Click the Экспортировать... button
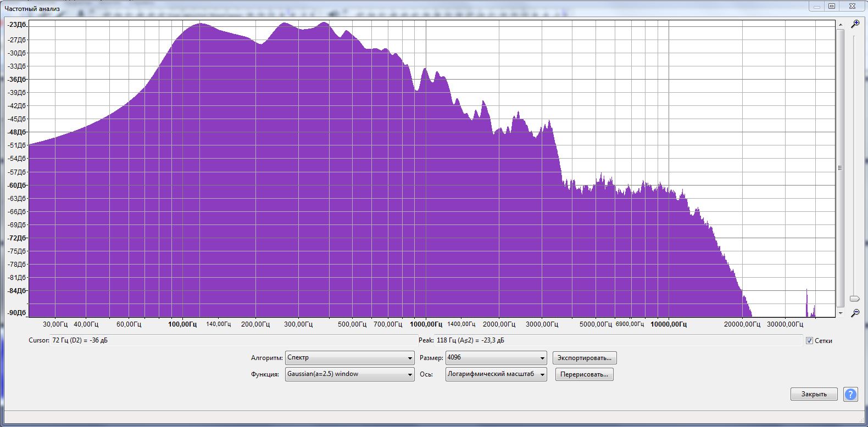The width and height of the screenshot is (868, 427). tap(585, 358)
